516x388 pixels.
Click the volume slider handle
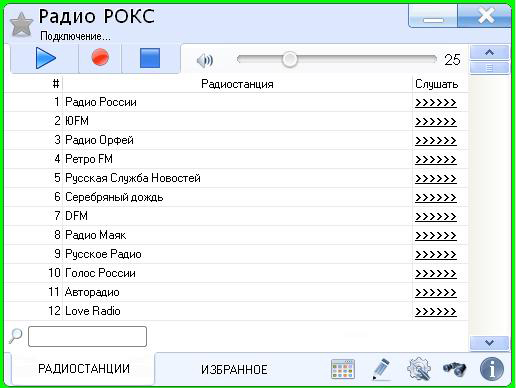(x=289, y=60)
